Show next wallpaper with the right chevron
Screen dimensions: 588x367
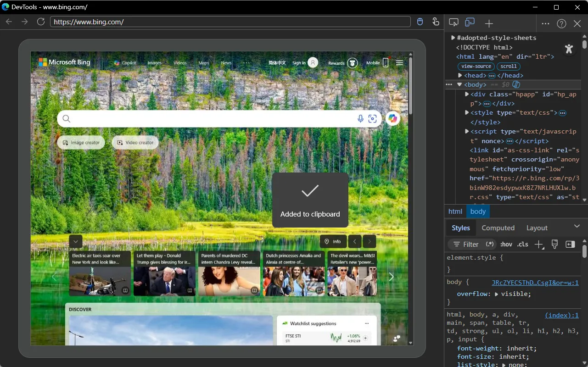coord(370,242)
